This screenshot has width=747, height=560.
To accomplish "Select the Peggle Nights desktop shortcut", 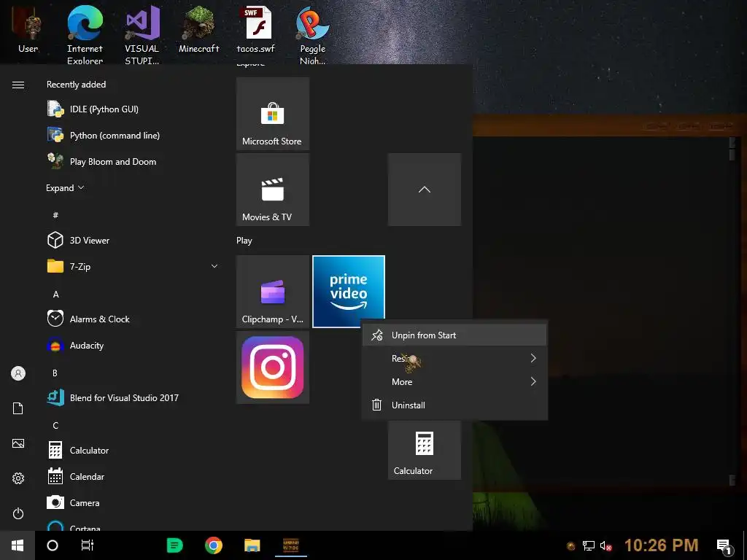I will (x=312, y=34).
